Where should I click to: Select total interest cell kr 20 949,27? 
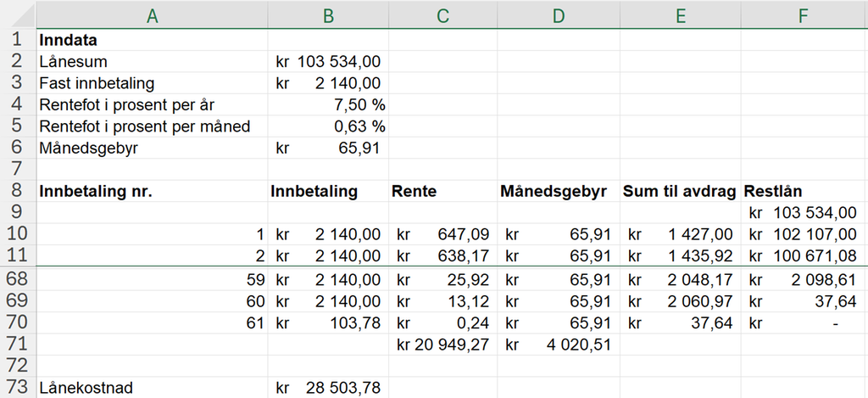[x=442, y=345]
